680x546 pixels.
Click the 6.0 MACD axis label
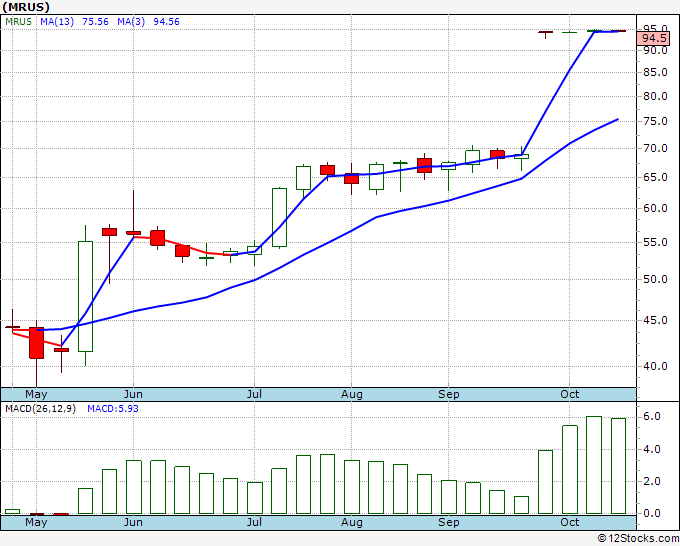(652, 417)
